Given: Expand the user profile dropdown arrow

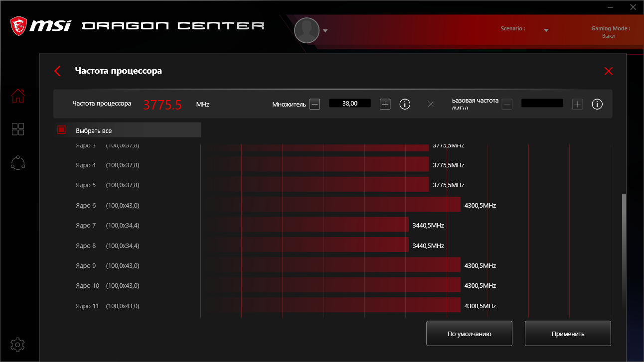Looking at the screenshot, I should [x=325, y=31].
